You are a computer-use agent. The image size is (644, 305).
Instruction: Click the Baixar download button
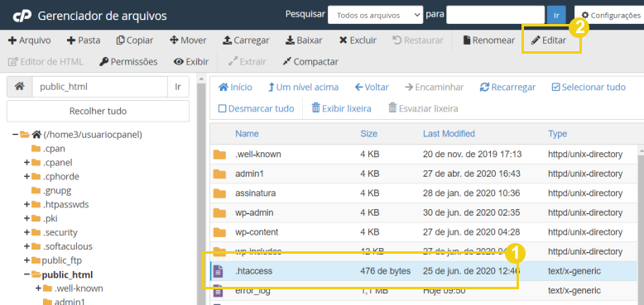tap(304, 41)
